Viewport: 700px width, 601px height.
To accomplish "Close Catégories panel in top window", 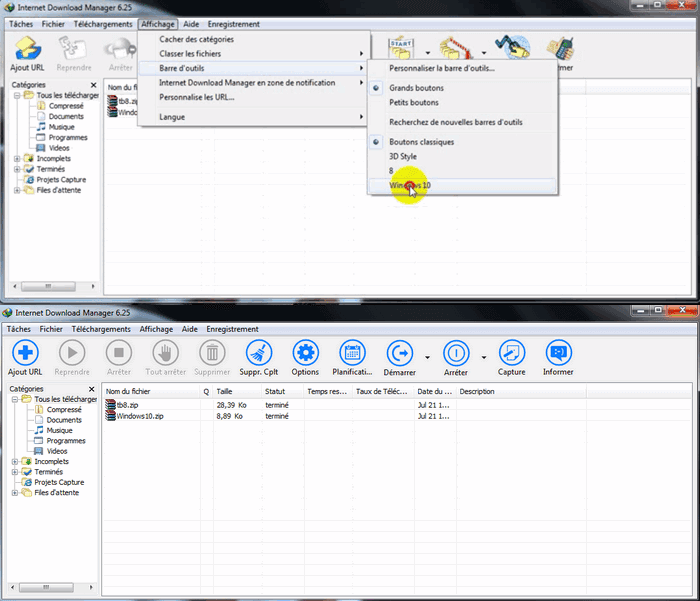I will point(93,85).
